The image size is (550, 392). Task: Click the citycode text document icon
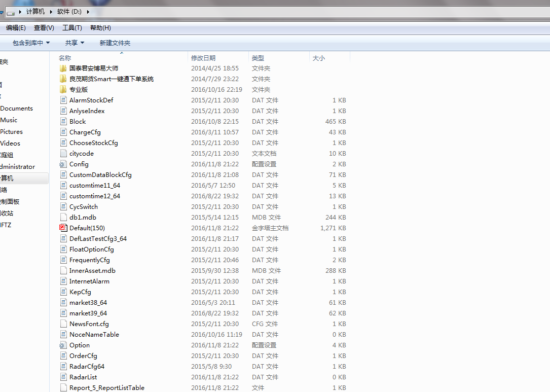click(63, 153)
